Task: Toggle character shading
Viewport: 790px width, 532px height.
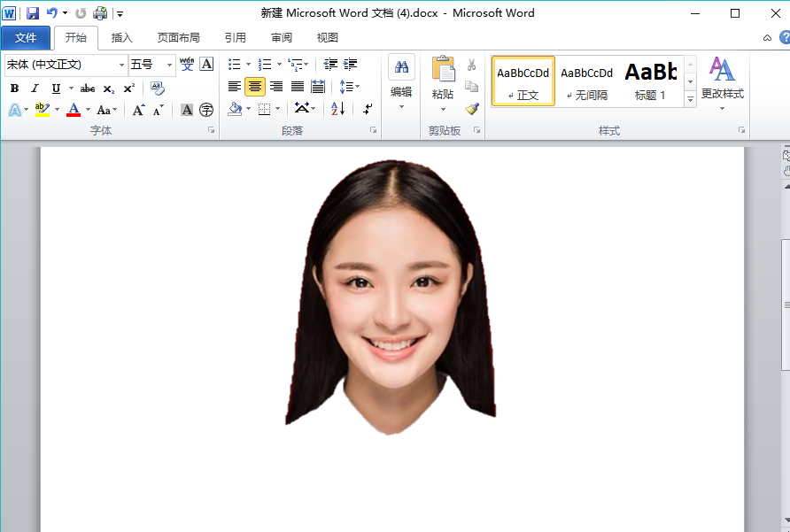Action: [x=187, y=110]
